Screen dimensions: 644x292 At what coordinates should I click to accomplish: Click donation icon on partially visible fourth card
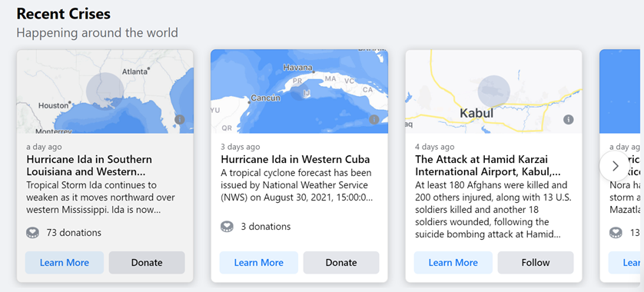pos(616,233)
